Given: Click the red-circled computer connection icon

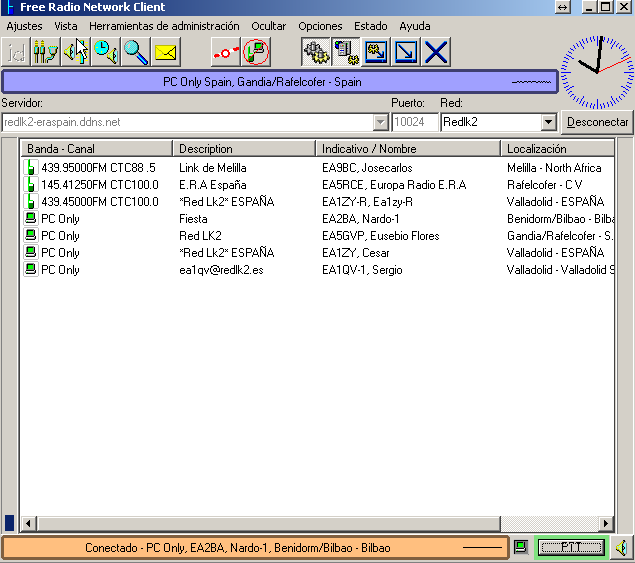Looking at the screenshot, I should 257,51.
